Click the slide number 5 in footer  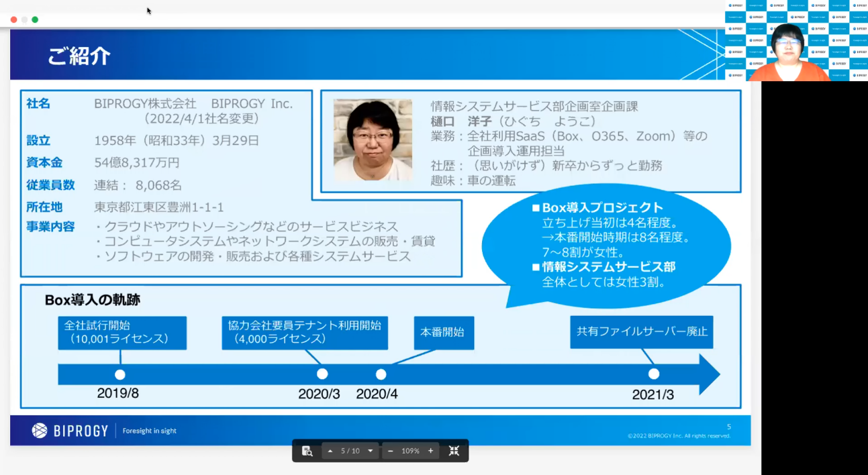[x=729, y=427]
